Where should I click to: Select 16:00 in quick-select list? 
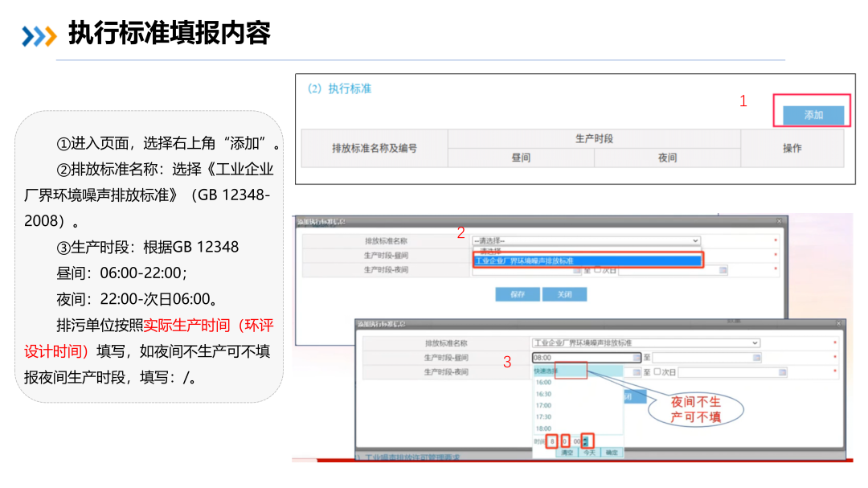tap(543, 382)
